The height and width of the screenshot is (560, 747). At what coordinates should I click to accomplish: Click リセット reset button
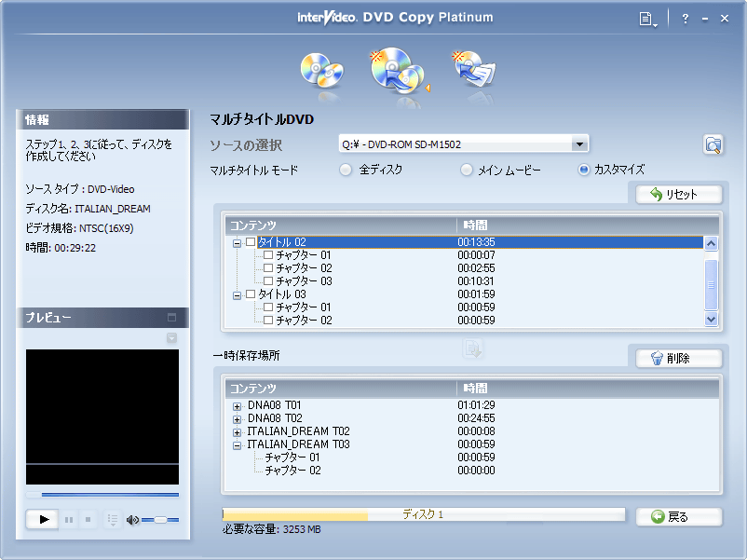point(679,195)
